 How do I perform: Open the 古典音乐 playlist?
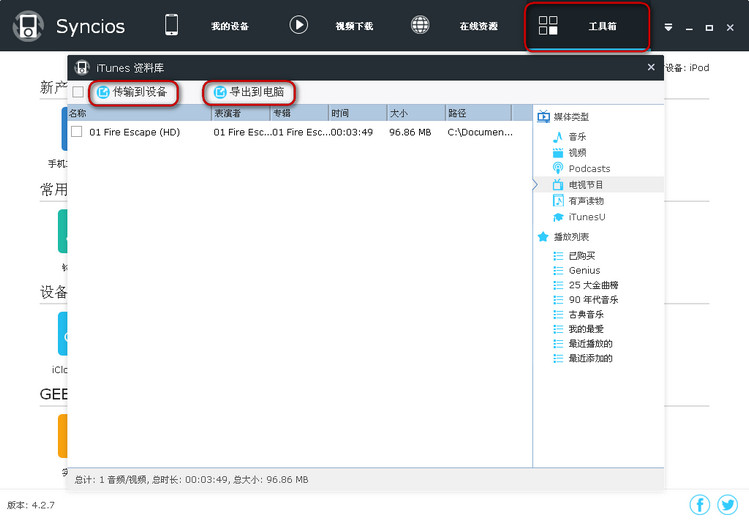[586, 314]
